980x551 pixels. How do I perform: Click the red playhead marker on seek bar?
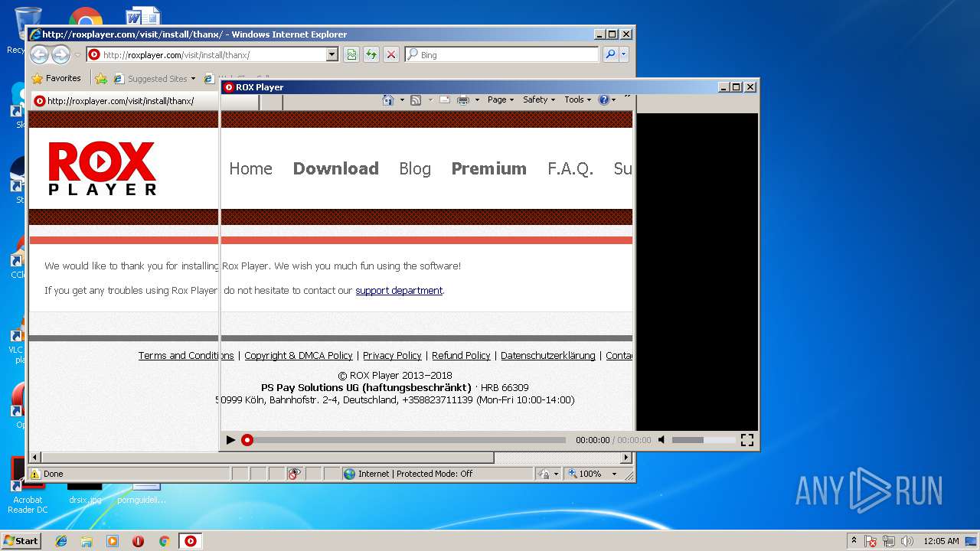(247, 439)
